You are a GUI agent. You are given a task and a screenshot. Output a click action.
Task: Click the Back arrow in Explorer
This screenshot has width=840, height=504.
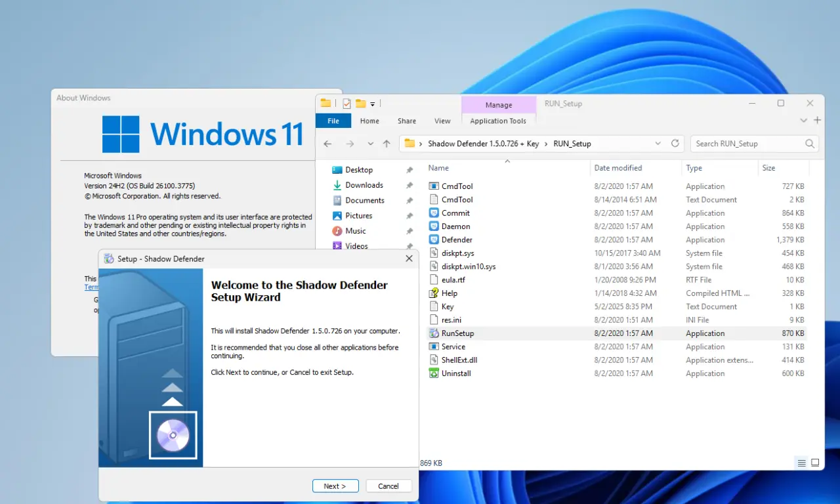(327, 144)
